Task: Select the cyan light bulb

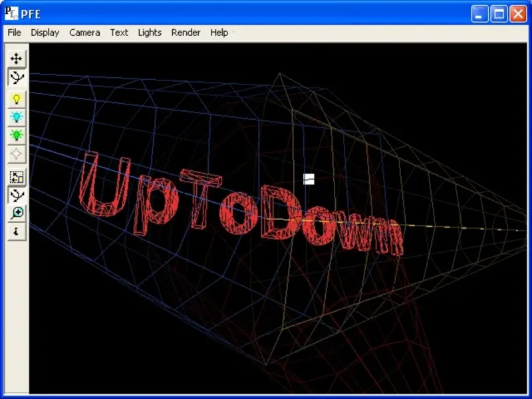Action: click(16, 117)
